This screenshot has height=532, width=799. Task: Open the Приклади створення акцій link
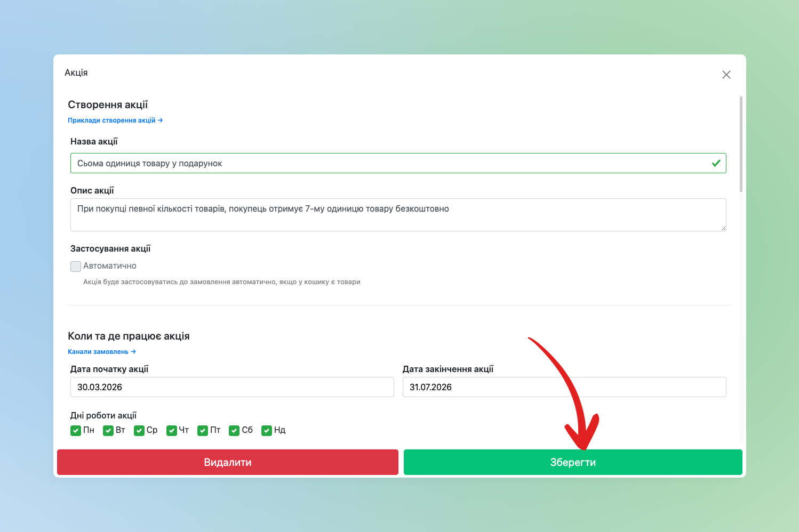(x=115, y=120)
